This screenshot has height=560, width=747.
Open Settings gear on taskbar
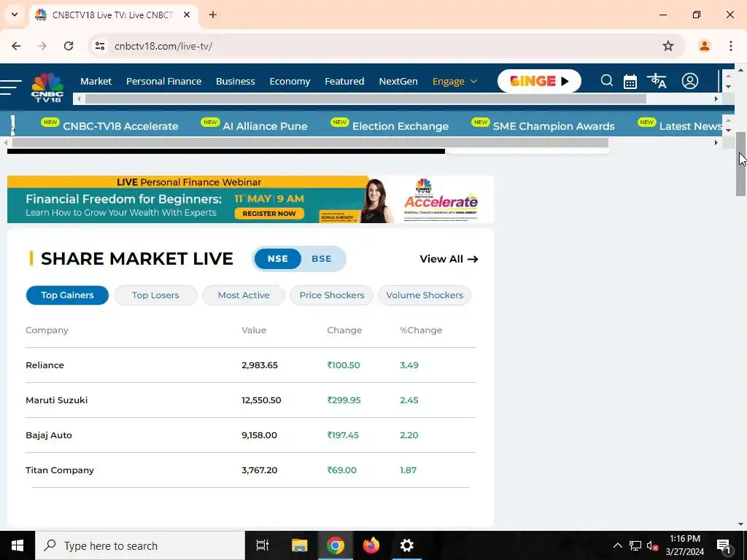coord(407,545)
